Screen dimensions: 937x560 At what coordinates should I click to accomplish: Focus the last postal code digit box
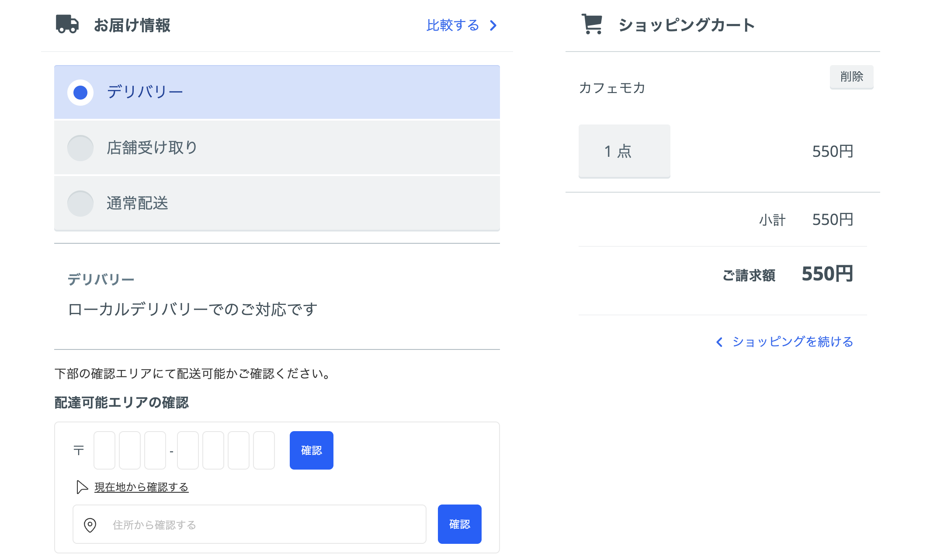[264, 450]
